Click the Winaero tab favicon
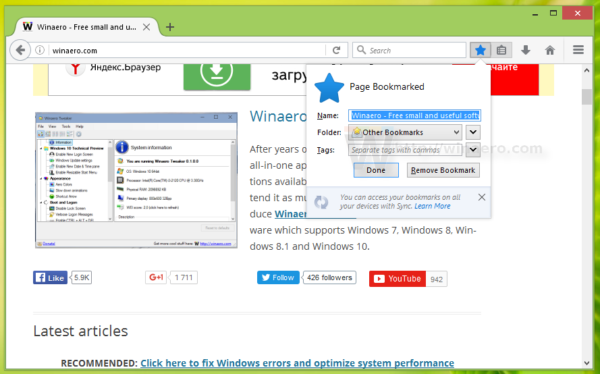 click(x=28, y=27)
